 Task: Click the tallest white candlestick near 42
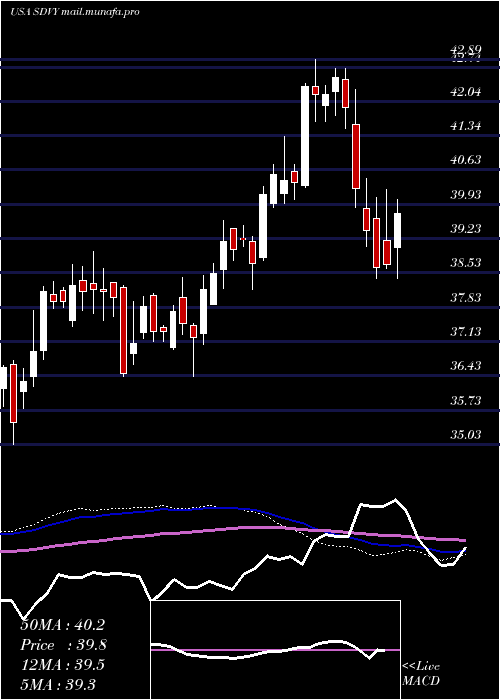(305, 136)
